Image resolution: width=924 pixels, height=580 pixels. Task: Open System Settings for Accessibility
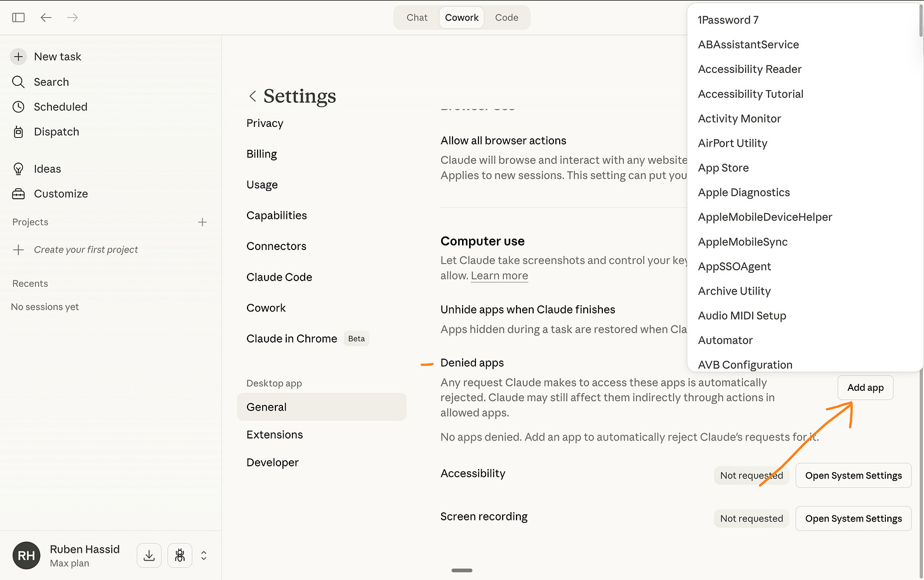tap(854, 475)
